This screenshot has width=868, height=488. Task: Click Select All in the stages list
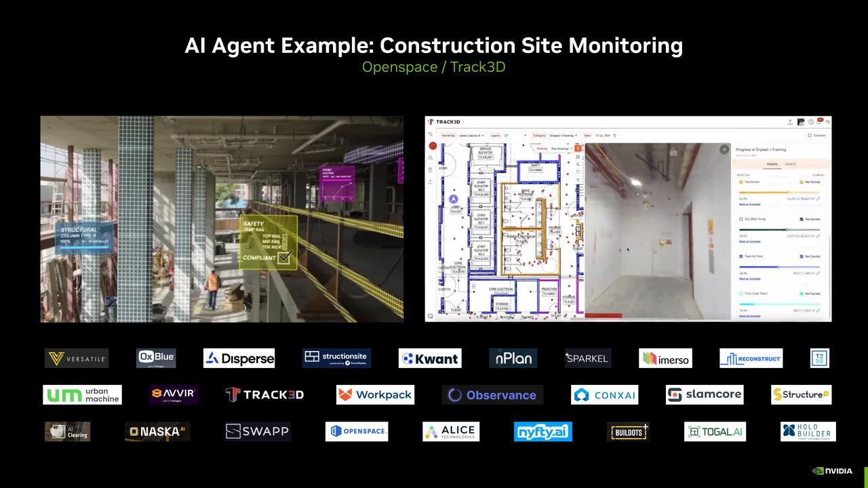point(743,175)
